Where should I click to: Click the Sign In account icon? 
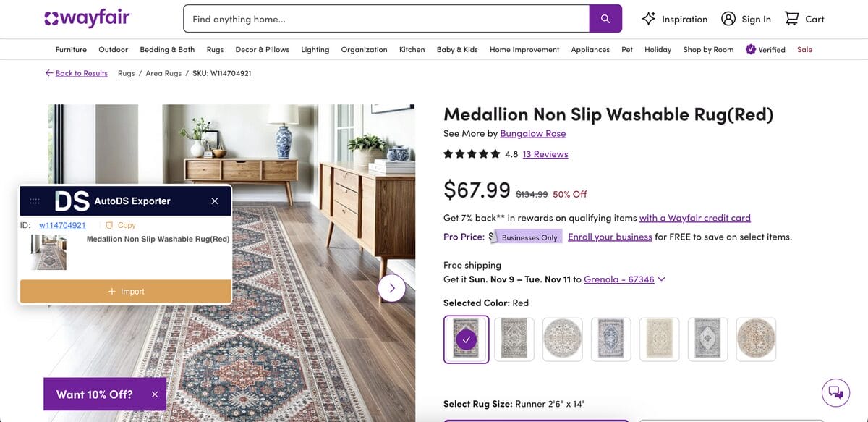click(x=728, y=18)
